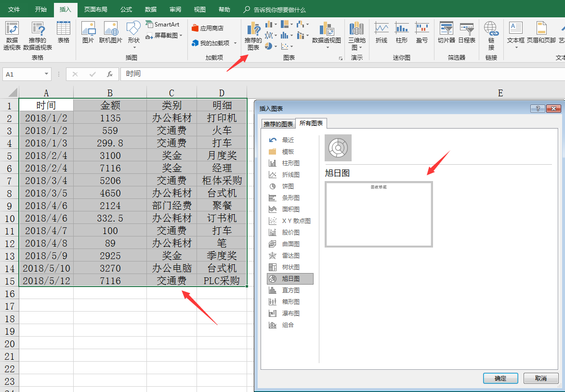Viewport: 565px width, 392px height.
Task: Switch to the Review (审阅) tab
Action: [175, 9]
